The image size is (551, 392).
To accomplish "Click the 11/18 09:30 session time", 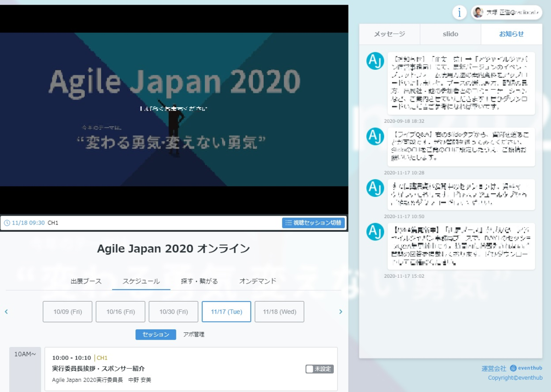I will pyautogui.click(x=28, y=223).
